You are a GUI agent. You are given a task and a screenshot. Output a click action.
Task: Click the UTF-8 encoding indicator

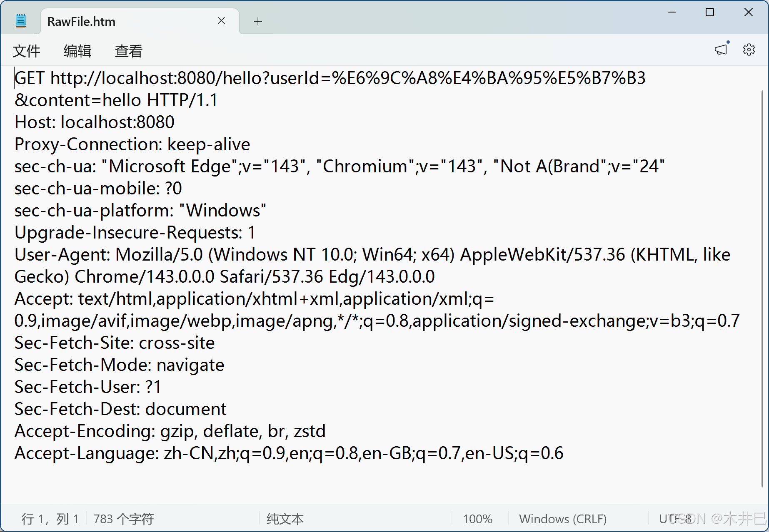pyautogui.click(x=675, y=519)
